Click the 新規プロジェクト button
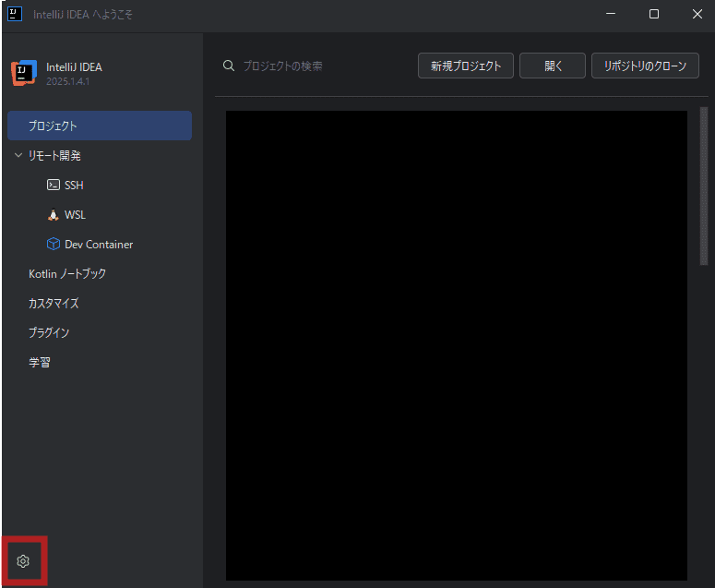Screen dimensions: 715x588 click(466, 66)
